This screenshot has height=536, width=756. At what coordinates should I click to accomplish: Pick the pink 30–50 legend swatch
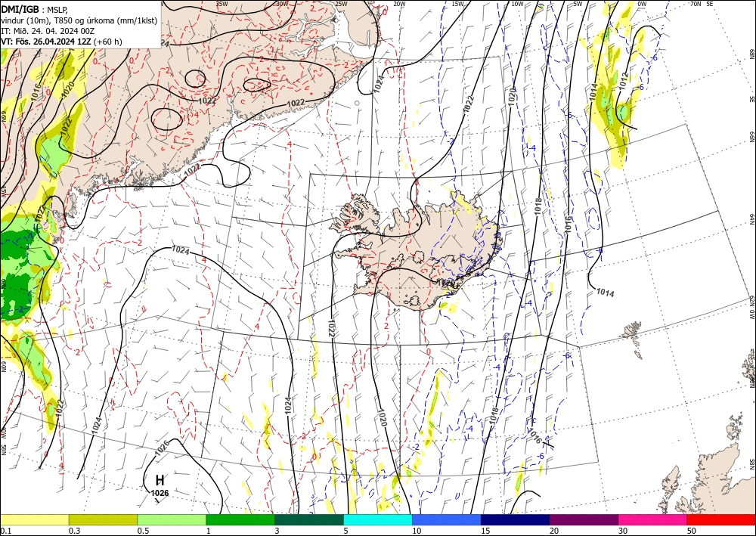653,519
